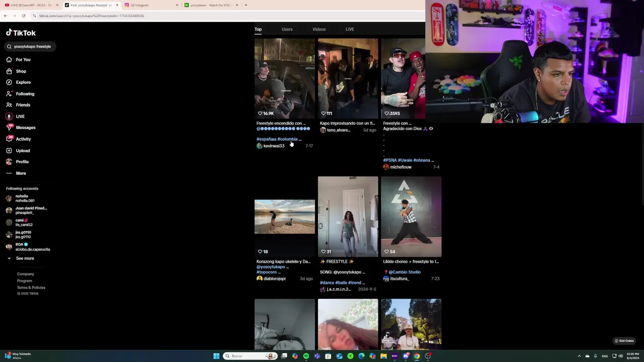Reload the current browser page
The height and width of the screenshot is (362, 644).
23,16
